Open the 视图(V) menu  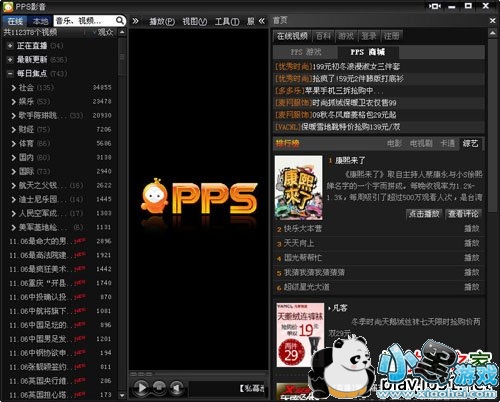[195, 21]
